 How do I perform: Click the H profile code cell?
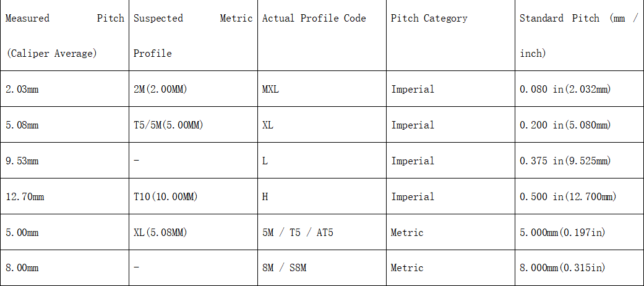click(x=322, y=196)
